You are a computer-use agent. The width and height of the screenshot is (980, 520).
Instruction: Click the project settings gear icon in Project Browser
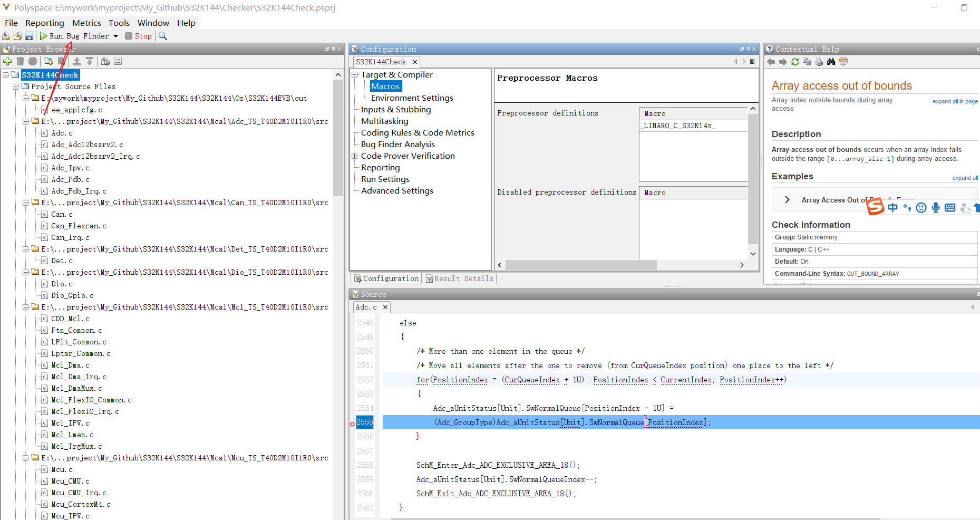point(105,61)
